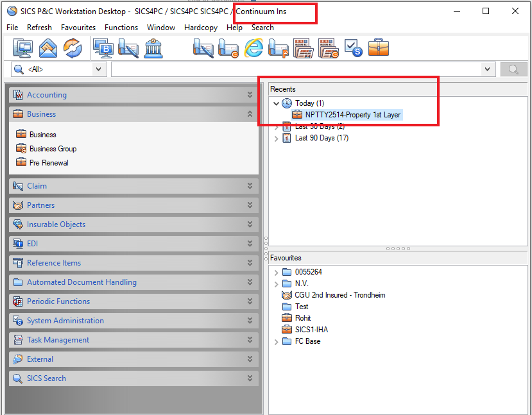Click the orange refresh arrows toolbar icon
This screenshot has height=415, width=532.
point(73,48)
